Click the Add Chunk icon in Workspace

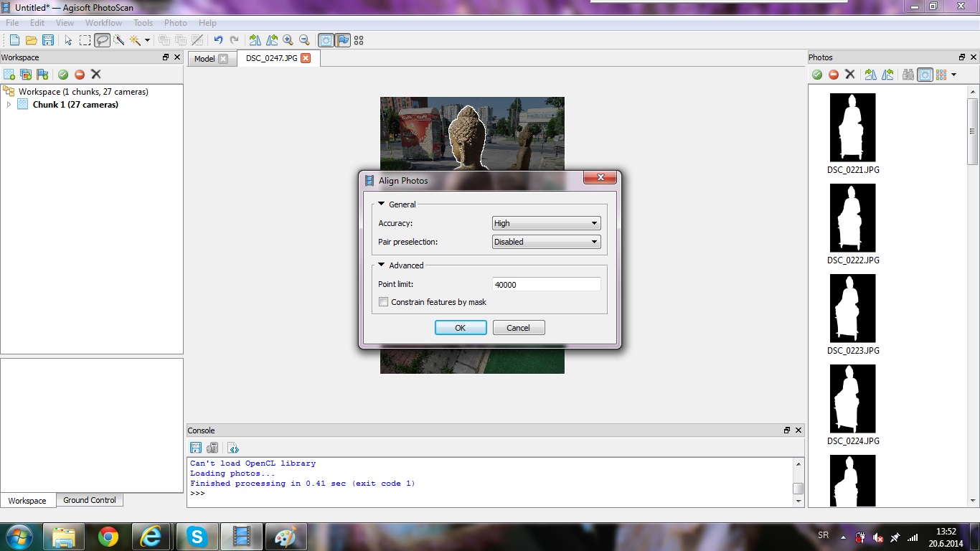click(x=9, y=75)
